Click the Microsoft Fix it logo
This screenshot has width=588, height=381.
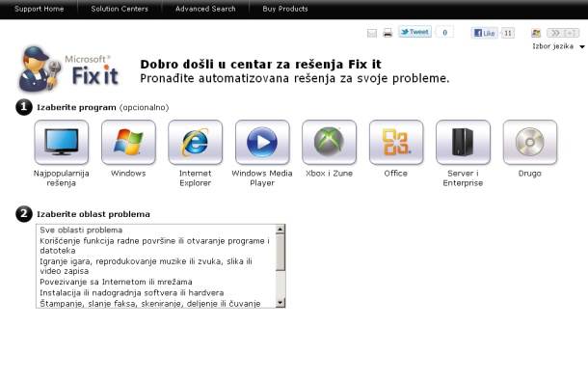point(69,69)
